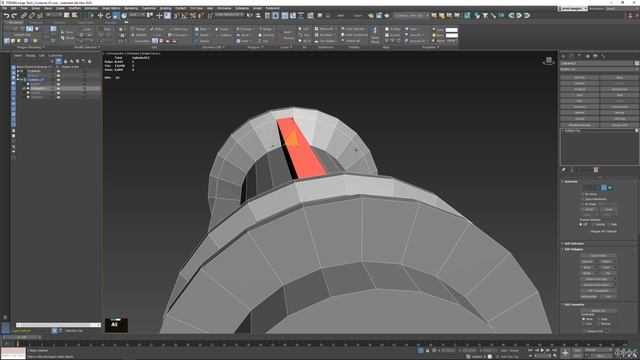The width and height of the screenshot is (640, 360).
Task: Open the Select by Name dialog
Action: [x=75, y=16]
